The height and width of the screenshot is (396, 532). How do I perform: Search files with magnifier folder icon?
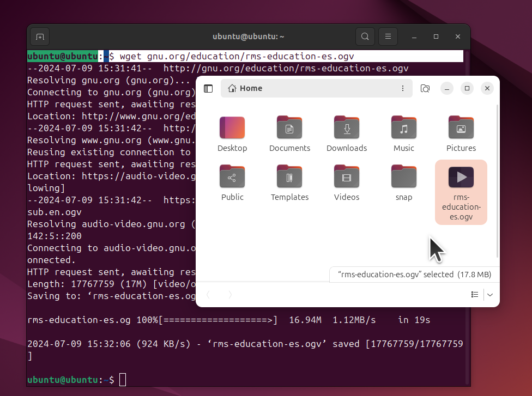click(425, 88)
